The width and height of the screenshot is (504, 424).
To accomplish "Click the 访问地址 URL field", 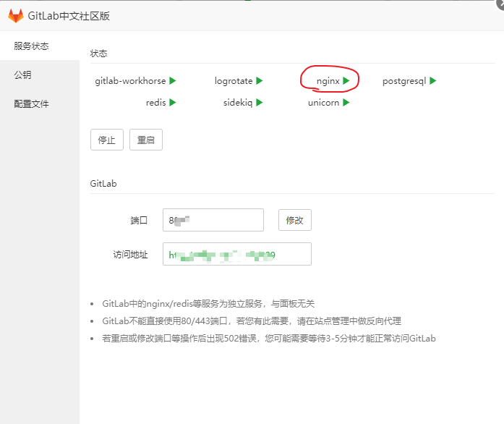I will click(237, 254).
